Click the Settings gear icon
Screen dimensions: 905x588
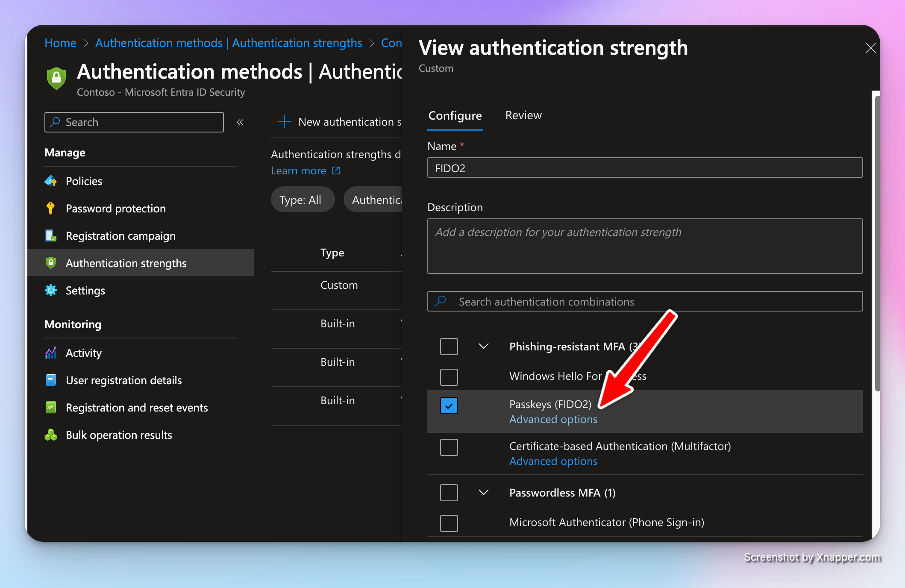51,291
